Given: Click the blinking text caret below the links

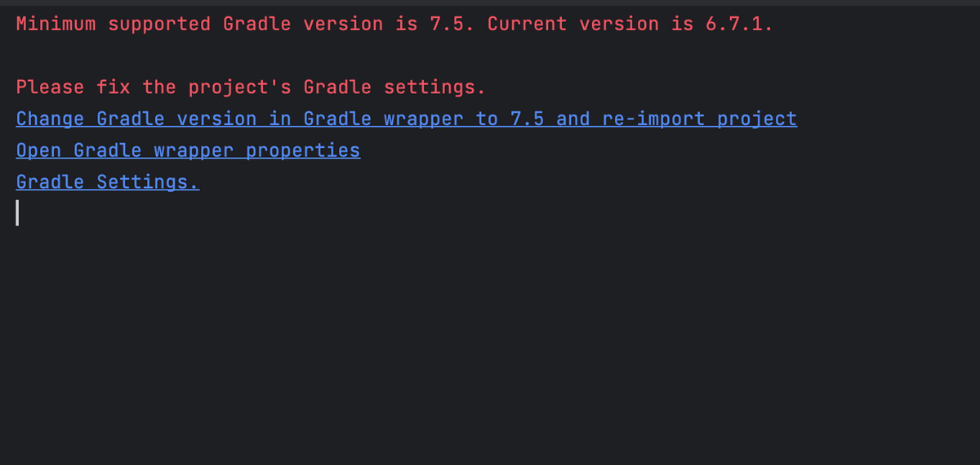Looking at the screenshot, I should [17, 213].
